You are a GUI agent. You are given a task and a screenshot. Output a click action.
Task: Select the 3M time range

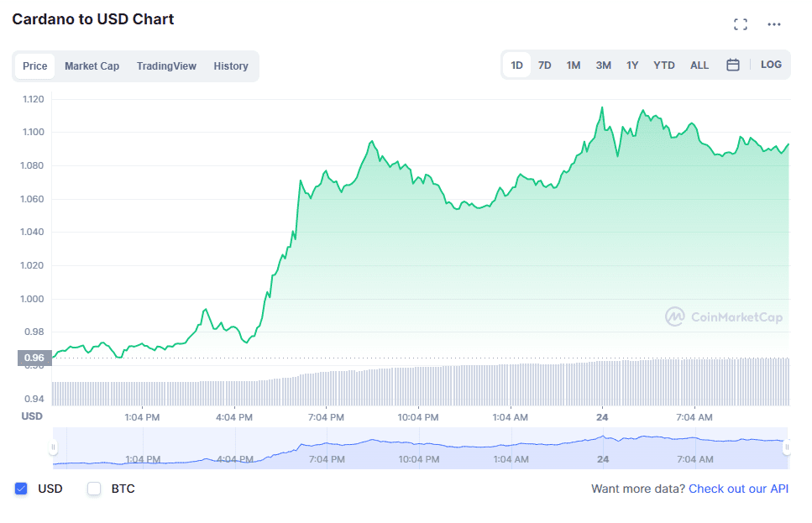click(x=603, y=64)
